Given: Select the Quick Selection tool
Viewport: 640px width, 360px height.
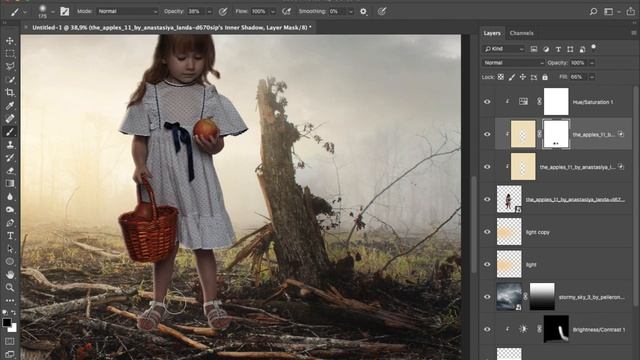Looking at the screenshot, I should [x=10, y=80].
